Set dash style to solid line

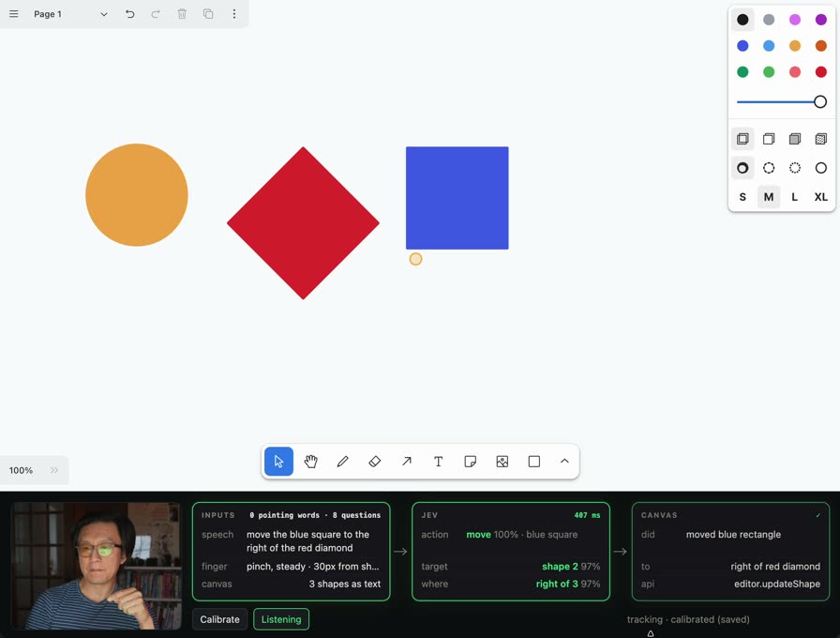[820, 168]
